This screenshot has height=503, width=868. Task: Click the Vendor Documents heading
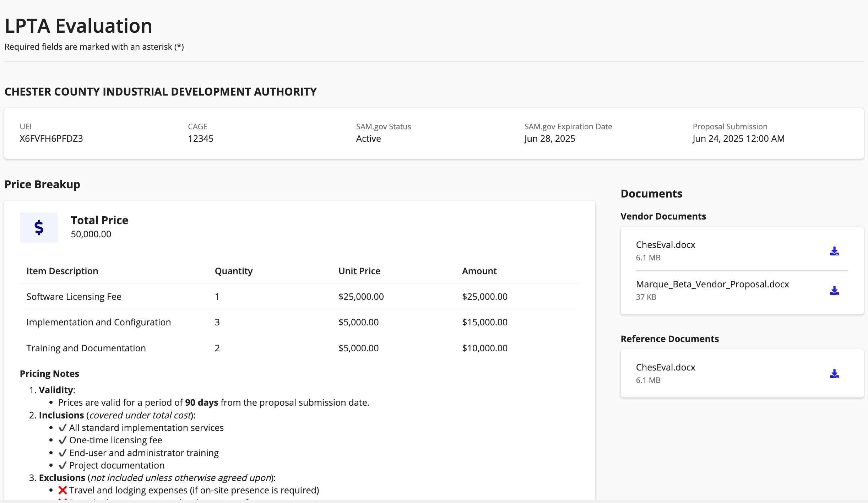point(663,216)
